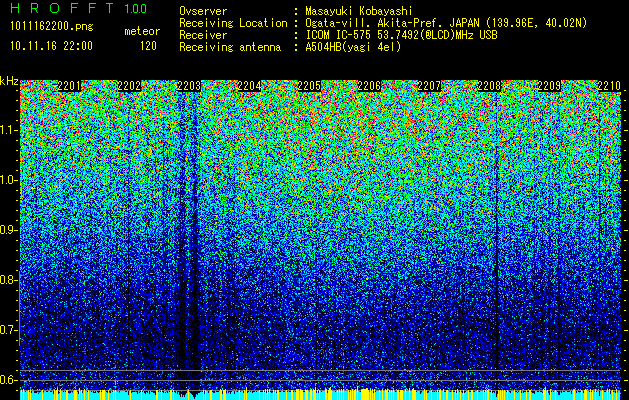
Task: Click the 2203 time marker
Action: [x=189, y=86]
